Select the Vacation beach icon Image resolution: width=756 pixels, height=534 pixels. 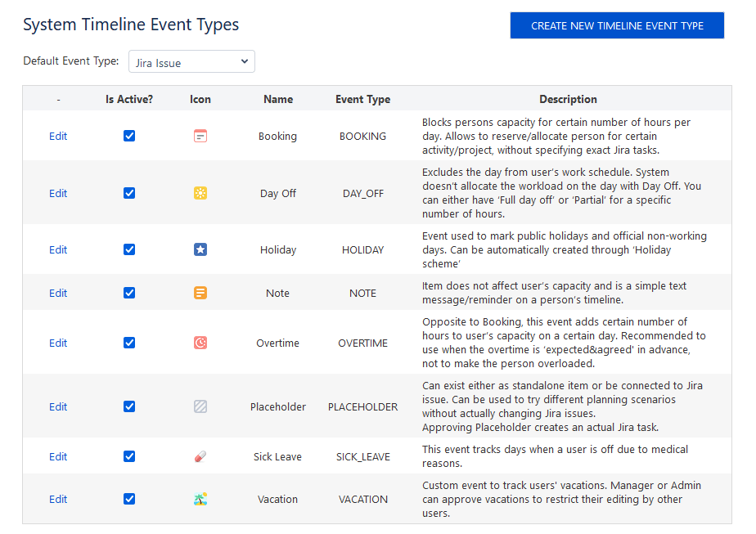pos(200,499)
